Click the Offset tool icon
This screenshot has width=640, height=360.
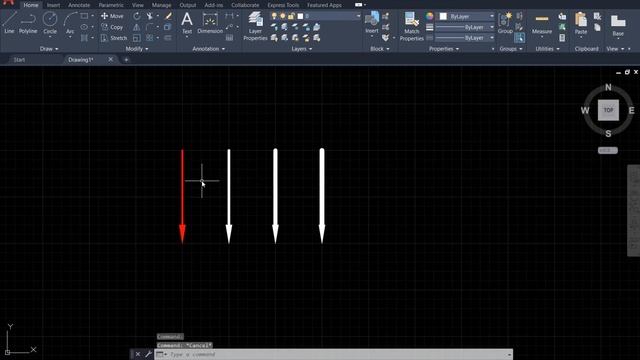[168, 38]
